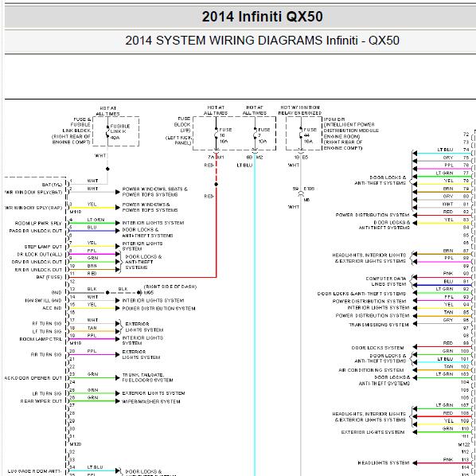Click the "FUSE 10 10A" fuse label
Image resolution: width=476 pixels, height=476 pixels.
coord(225,135)
